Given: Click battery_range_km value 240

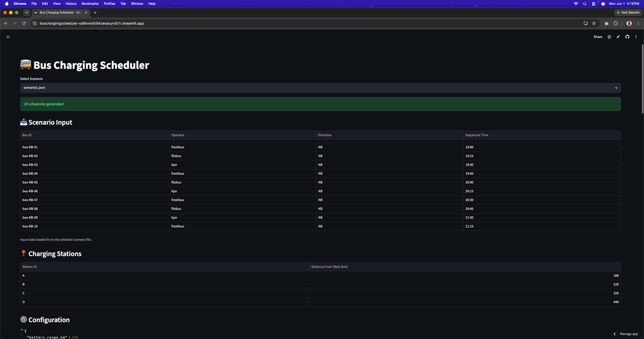Looking at the screenshot, I should coord(75,337).
